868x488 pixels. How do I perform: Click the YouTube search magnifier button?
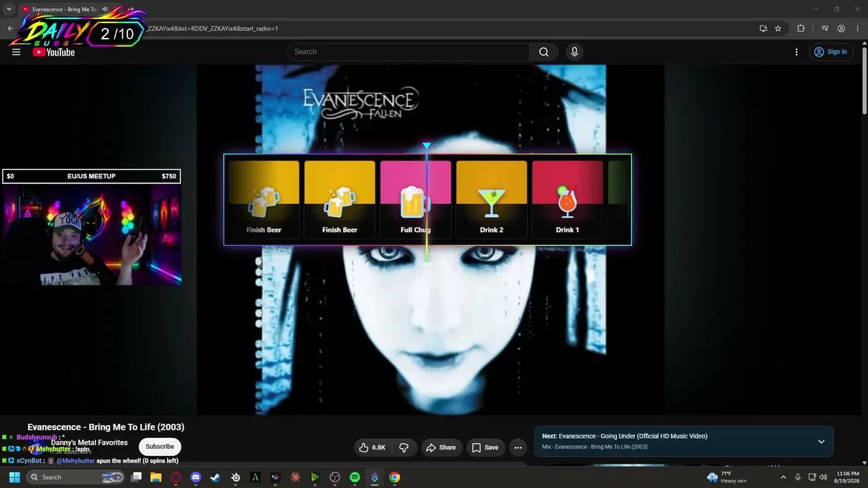pyautogui.click(x=544, y=52)
